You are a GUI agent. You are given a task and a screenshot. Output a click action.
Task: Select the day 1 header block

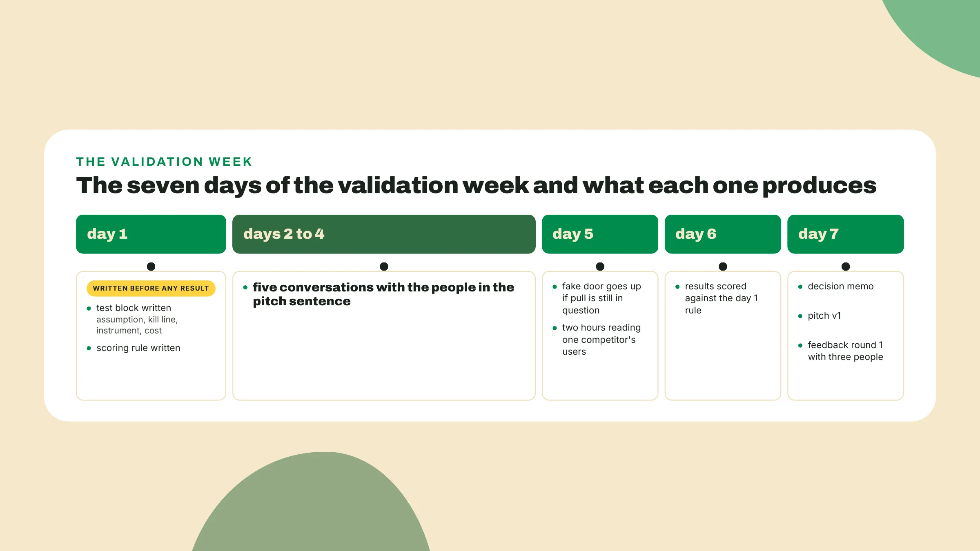point(151,234)
